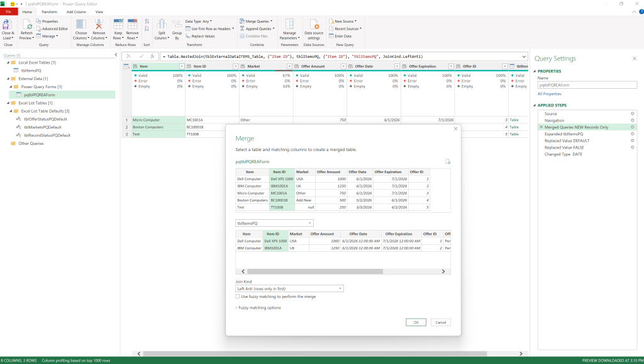Collapse the Excel List Table Defaults folder
Viewport: 644px width, 364px height.
coord(11,111)
